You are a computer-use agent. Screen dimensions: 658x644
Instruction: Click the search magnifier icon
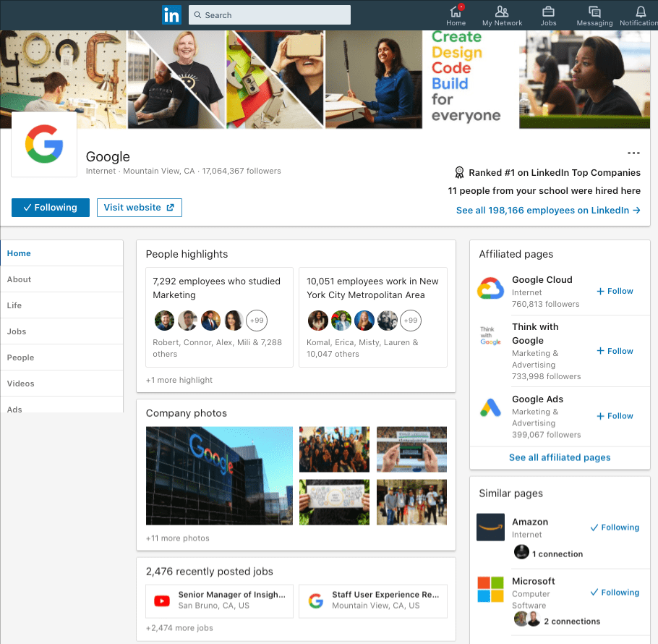click(198, 14)
